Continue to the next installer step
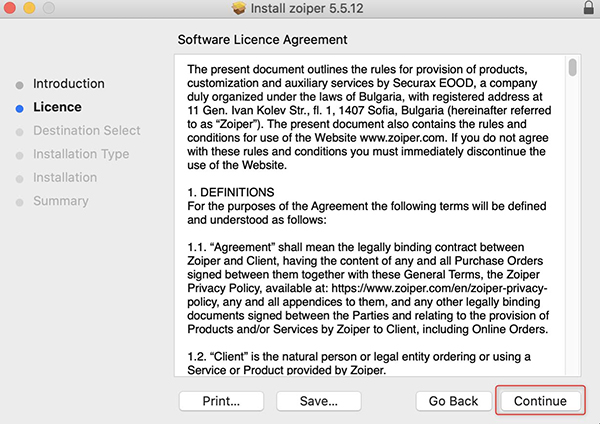This screenshot has height=424, width=600. tap(540, 401)
